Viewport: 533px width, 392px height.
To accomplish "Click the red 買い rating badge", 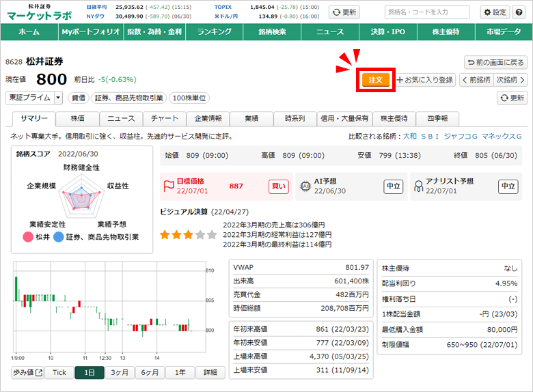I will point(279,186).
